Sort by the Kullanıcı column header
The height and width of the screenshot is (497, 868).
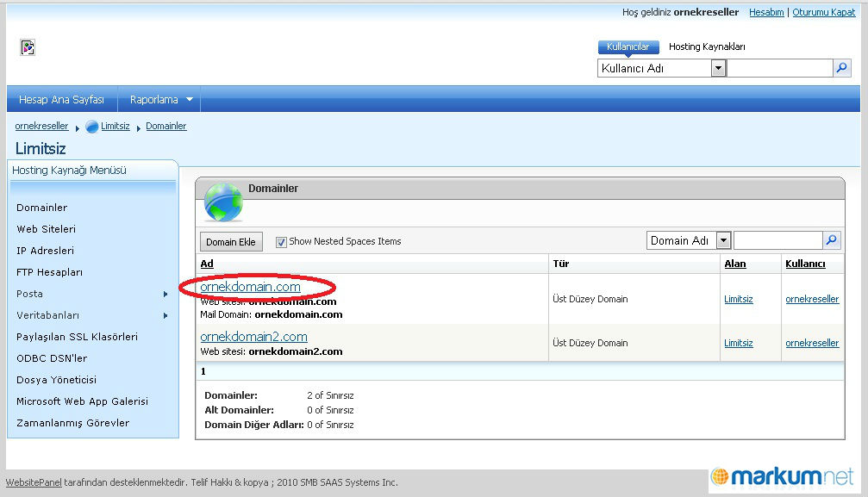[x=805, y=264]
